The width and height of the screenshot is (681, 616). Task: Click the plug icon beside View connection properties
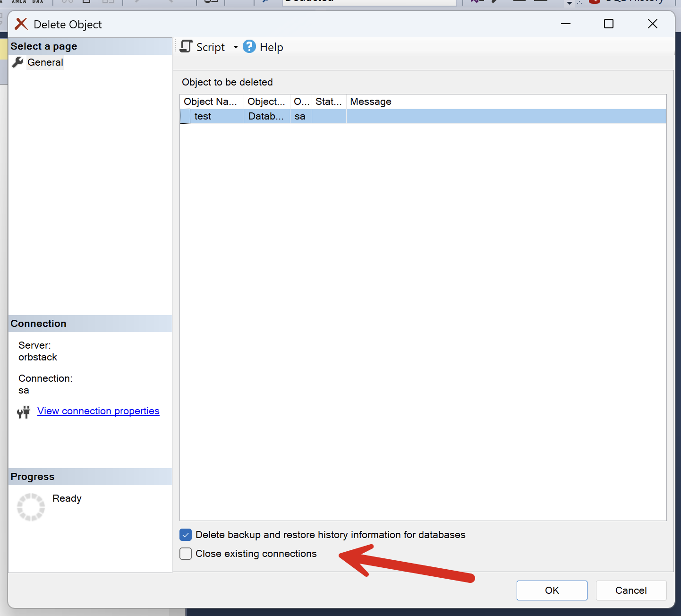click(x=23, y=411)
